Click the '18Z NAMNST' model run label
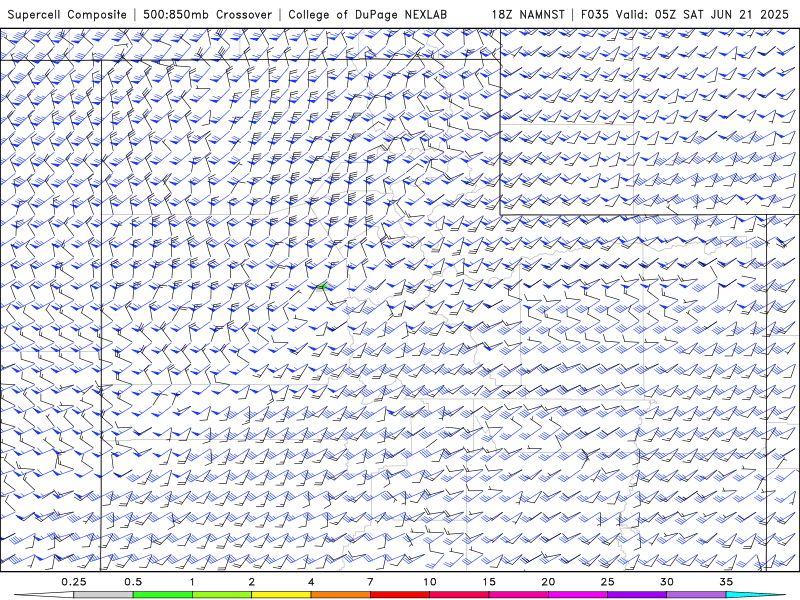This screenshot has height=600, width=800. tap(528, 14)
